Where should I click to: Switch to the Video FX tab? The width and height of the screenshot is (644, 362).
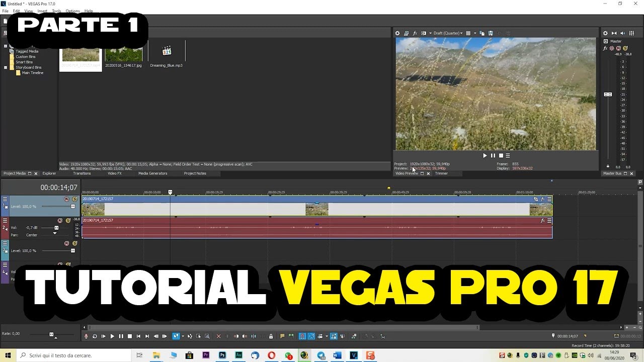[115, 173]
